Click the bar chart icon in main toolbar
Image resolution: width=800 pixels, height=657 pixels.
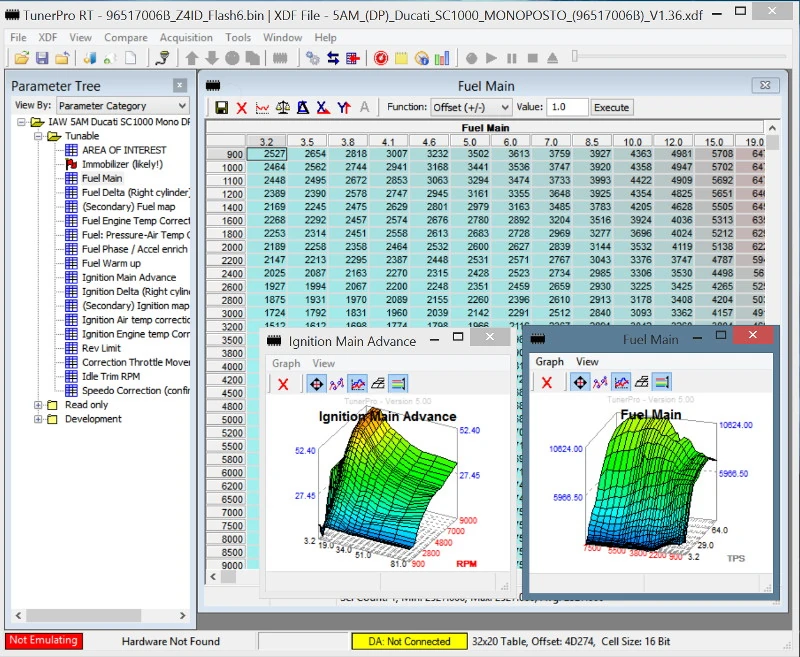[441, 59]
